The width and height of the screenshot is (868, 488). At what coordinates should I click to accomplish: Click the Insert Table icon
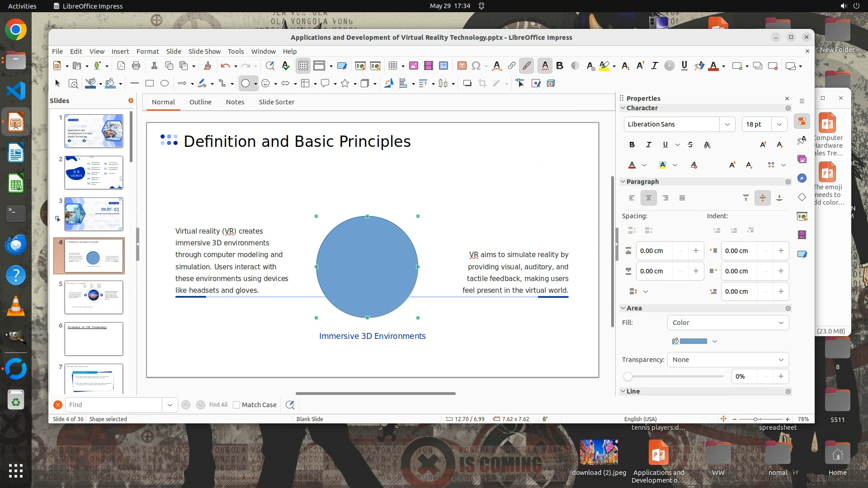[393, 66]
